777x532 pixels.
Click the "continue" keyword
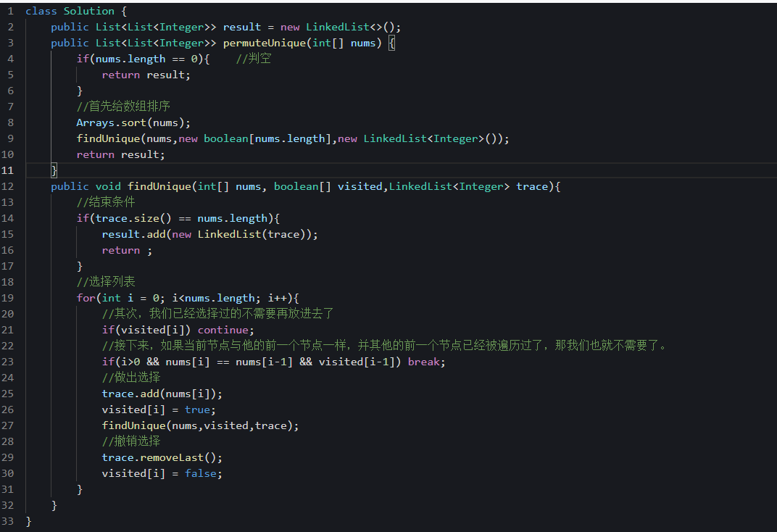[x=223, y=330]
